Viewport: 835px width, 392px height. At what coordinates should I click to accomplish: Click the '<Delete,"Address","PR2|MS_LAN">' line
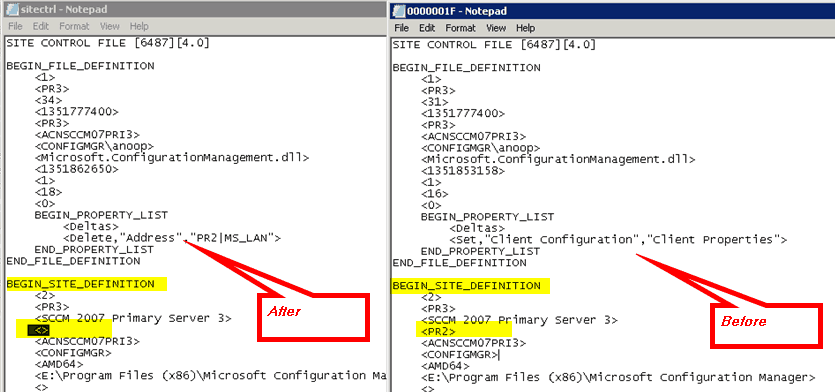pyautogui.click(x=172, y=238)
